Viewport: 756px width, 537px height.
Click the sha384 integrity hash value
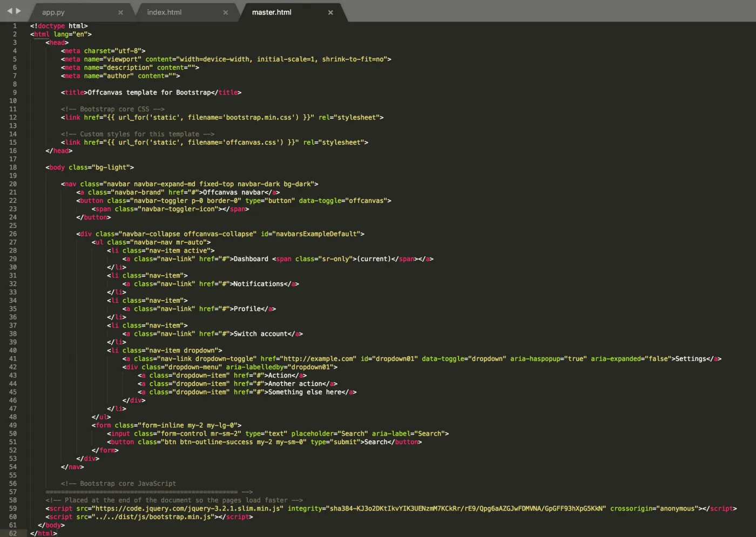pos(467,508)
